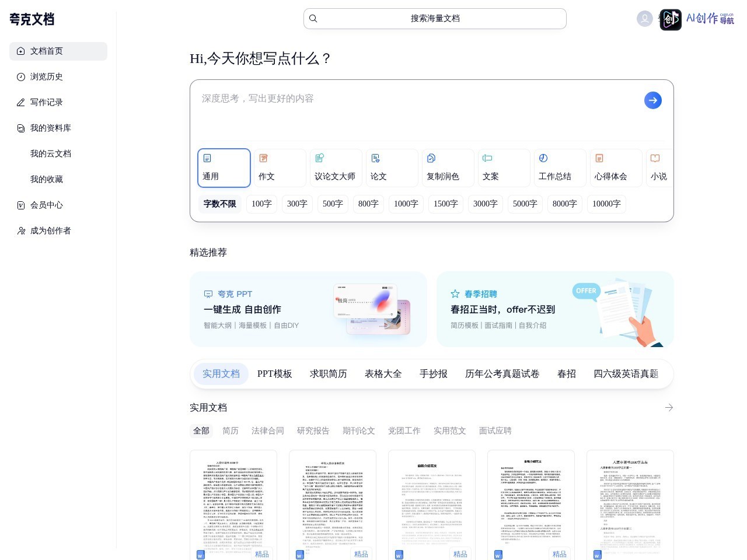This screenshot has width=747, height=560.
Task: Click Word icon on first document thumbnail
Action: pos(200,555)
